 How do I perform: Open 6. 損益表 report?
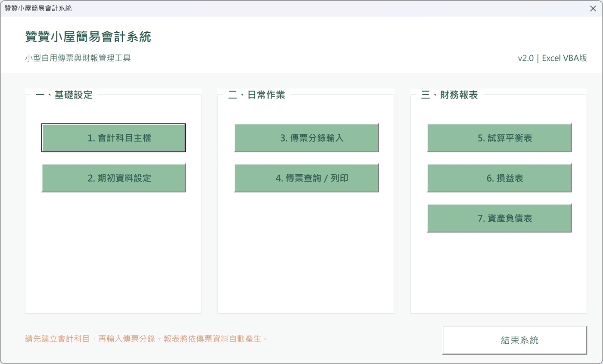click(499, 178)
